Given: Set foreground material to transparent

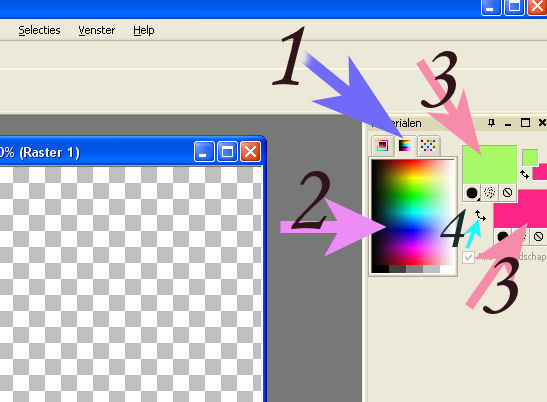Looking at the screenshot, I should pyautogui.click(x=508, y=193).
